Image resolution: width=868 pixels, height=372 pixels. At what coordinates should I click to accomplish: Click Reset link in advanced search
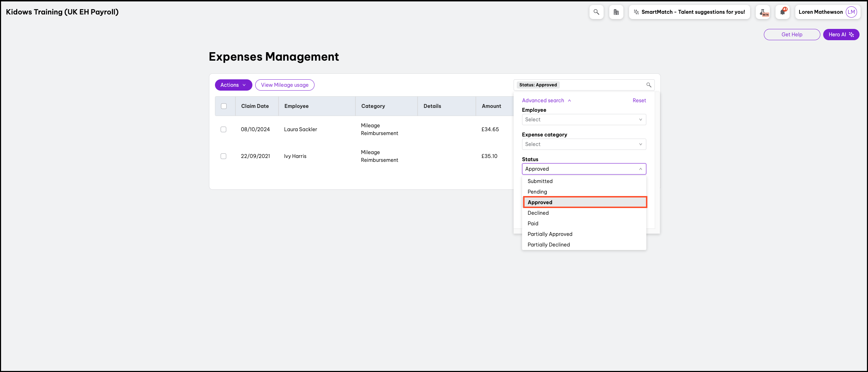[x=639, y=100]
